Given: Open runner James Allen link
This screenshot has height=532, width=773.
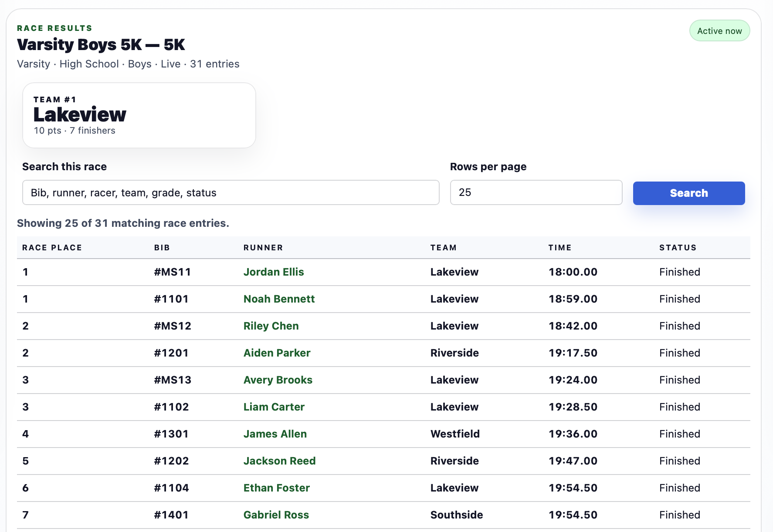Looking at the screenshot, I should point(275,434).
